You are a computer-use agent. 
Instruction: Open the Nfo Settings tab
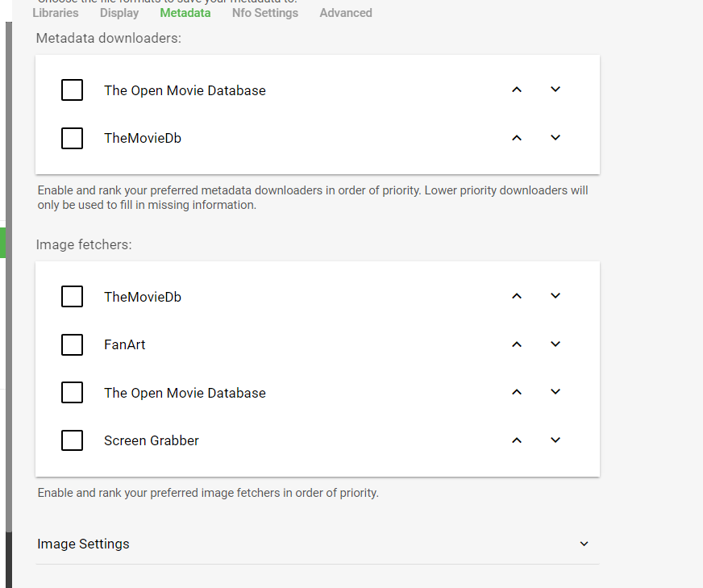[x=264, y=13]
